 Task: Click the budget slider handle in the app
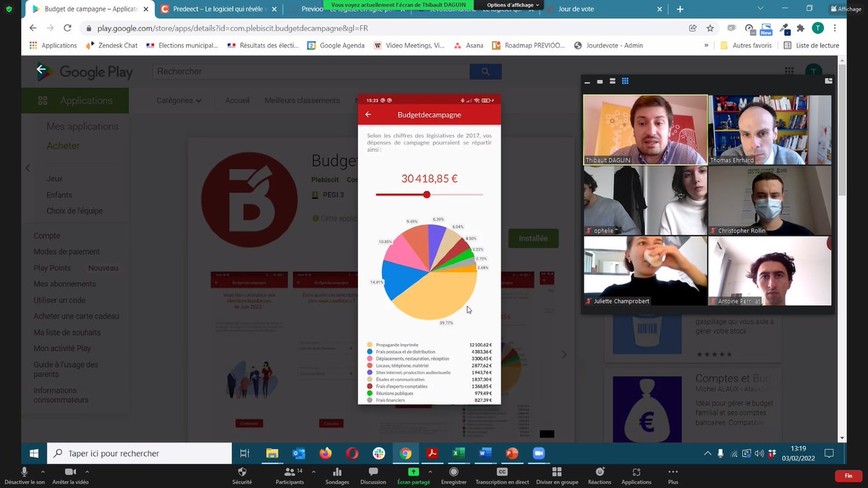pos(427,194)
